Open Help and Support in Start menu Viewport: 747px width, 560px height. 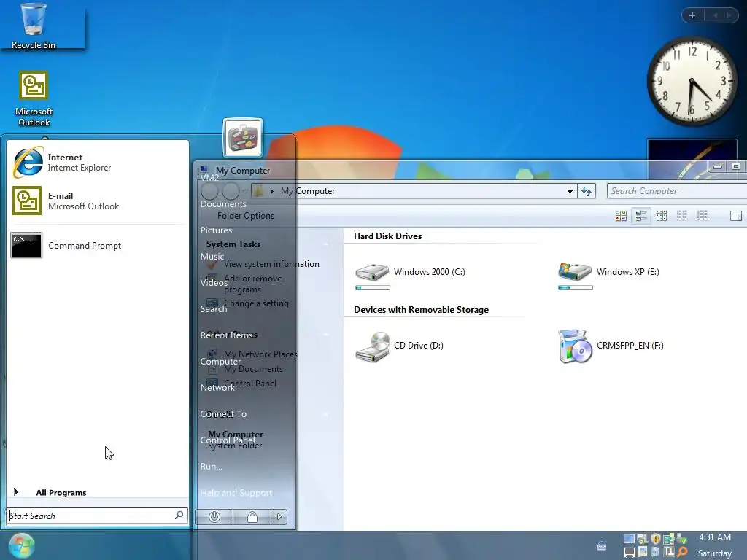[x=236, y=492]
